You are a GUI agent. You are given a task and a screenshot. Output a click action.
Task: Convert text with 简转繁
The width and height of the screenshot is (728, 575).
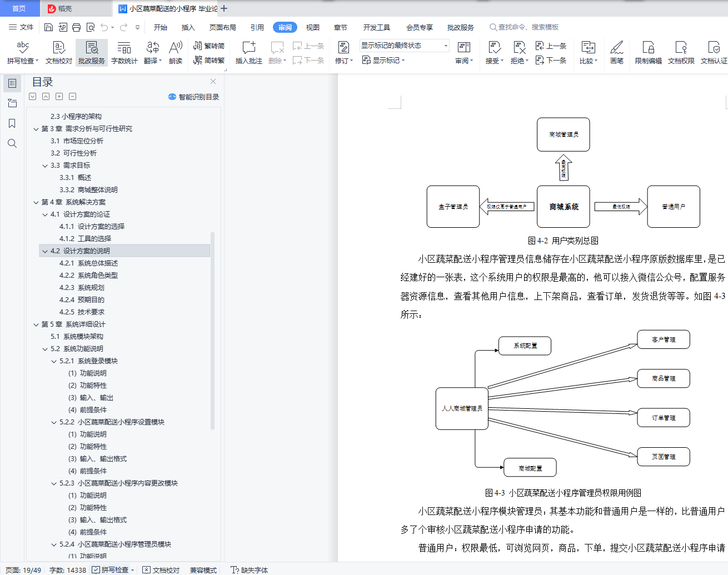click(209, 60)
